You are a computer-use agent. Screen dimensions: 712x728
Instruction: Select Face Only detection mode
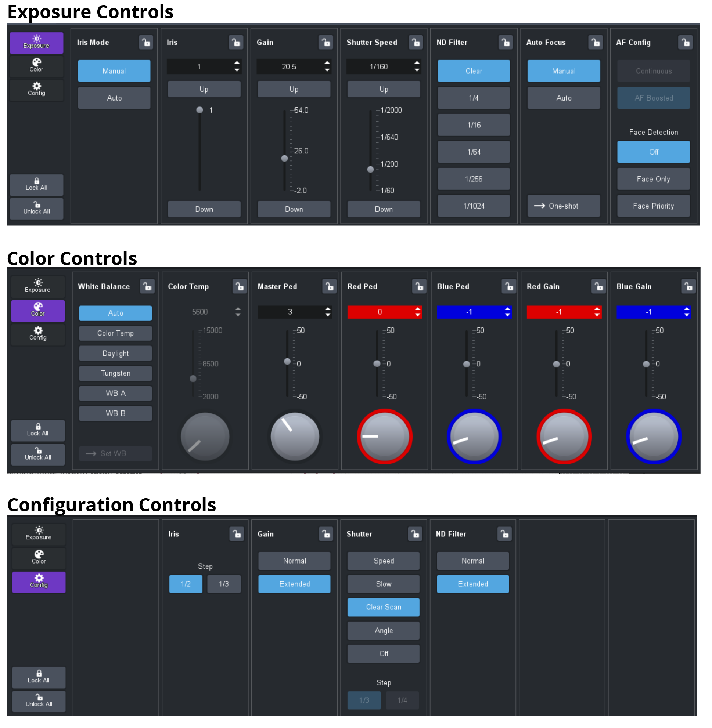coord(654,180)
